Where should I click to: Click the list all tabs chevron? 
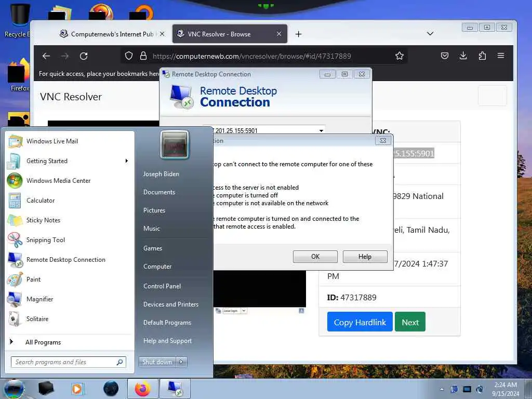(x=430, y=34)
